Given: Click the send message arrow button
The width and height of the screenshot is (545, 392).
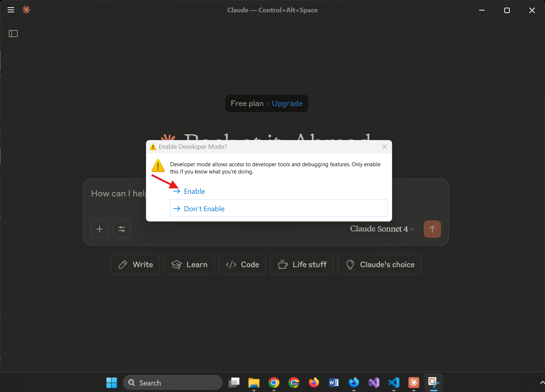Looking at the screenshot, I should coord(432,229).
